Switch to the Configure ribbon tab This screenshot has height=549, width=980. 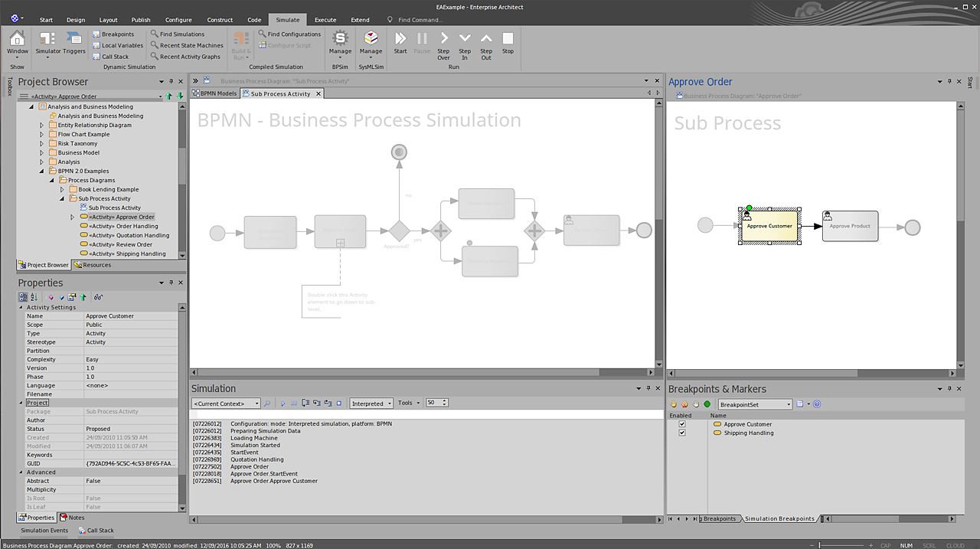point(178,20)
